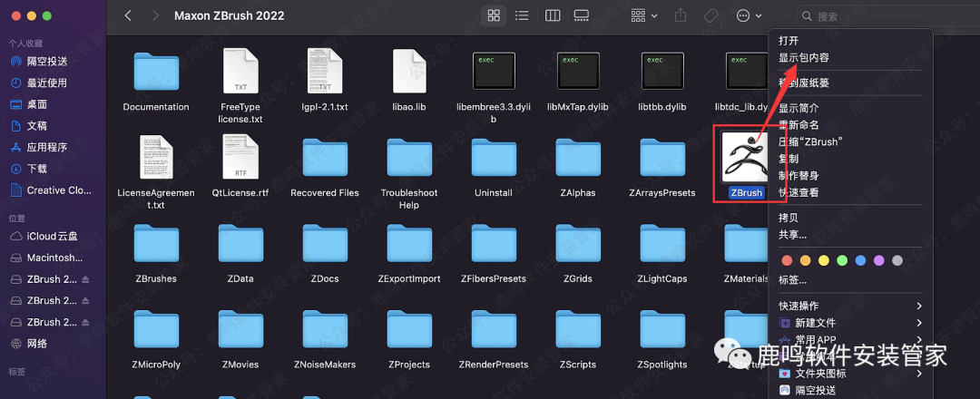Screen dimensions: 980x399
Task: Switch to gallery view
Action: click(x=582, y=15)
